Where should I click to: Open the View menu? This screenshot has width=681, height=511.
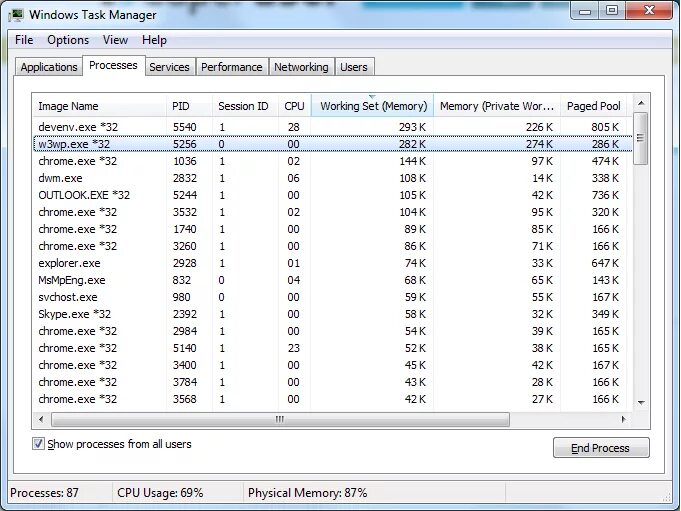pyautogui.click(x=115, y=40)
